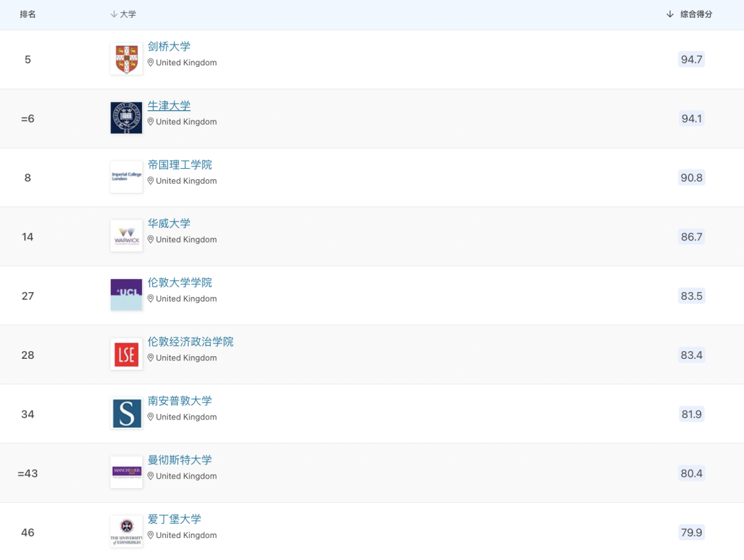Image resolution: width=744 pixels, height=560 pixels.
Task: Click rank value =6
Action: [x=28, y=118]
